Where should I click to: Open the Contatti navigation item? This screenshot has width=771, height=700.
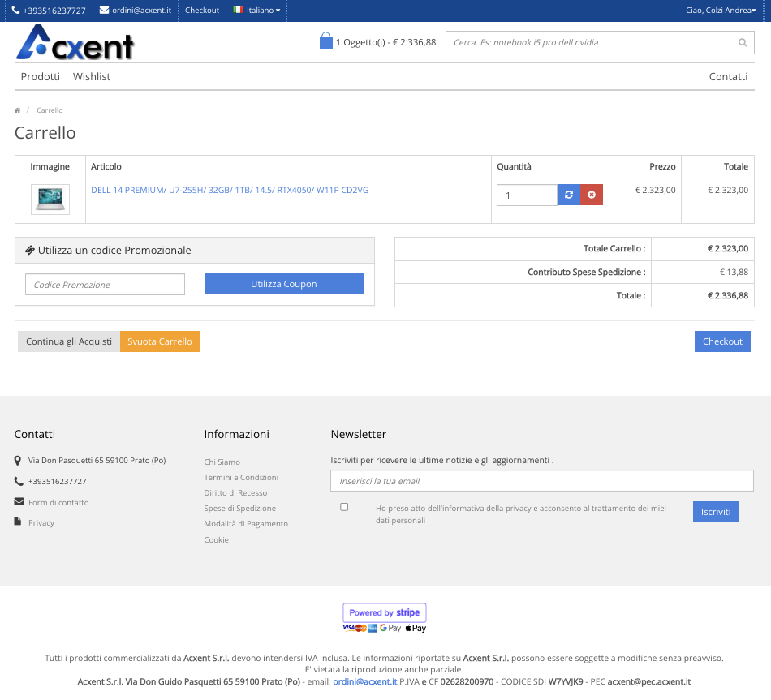coord(728,76)
